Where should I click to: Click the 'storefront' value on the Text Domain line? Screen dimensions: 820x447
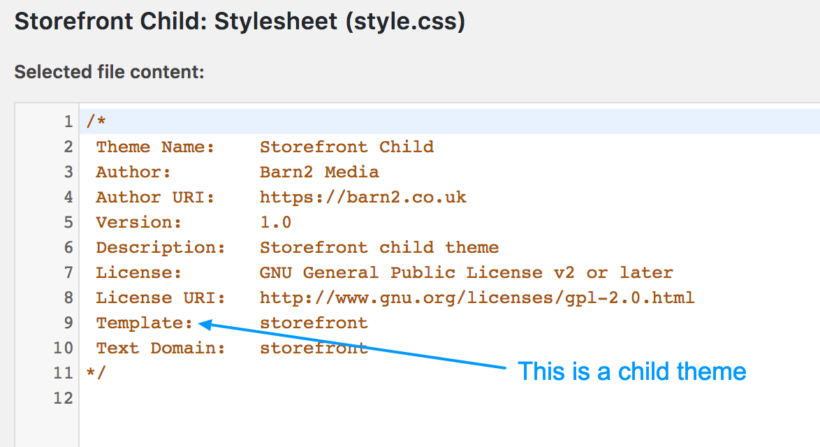[x=314, y=347]
